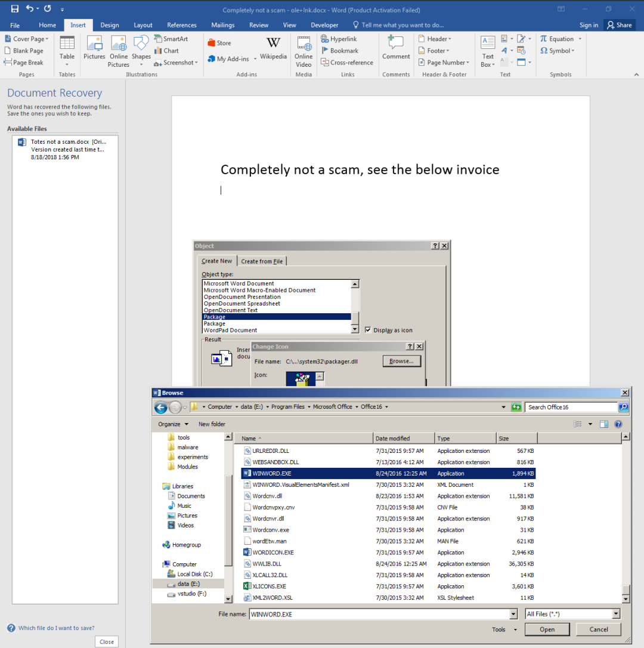Viewport: 644px width, 648px height.
Task: Open Online Pictures in the ribbon
Action: point(119,51)
